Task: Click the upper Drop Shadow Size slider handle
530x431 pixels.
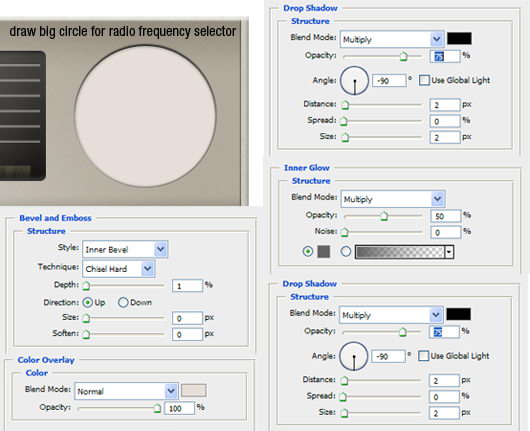Action: coord(345,138)
